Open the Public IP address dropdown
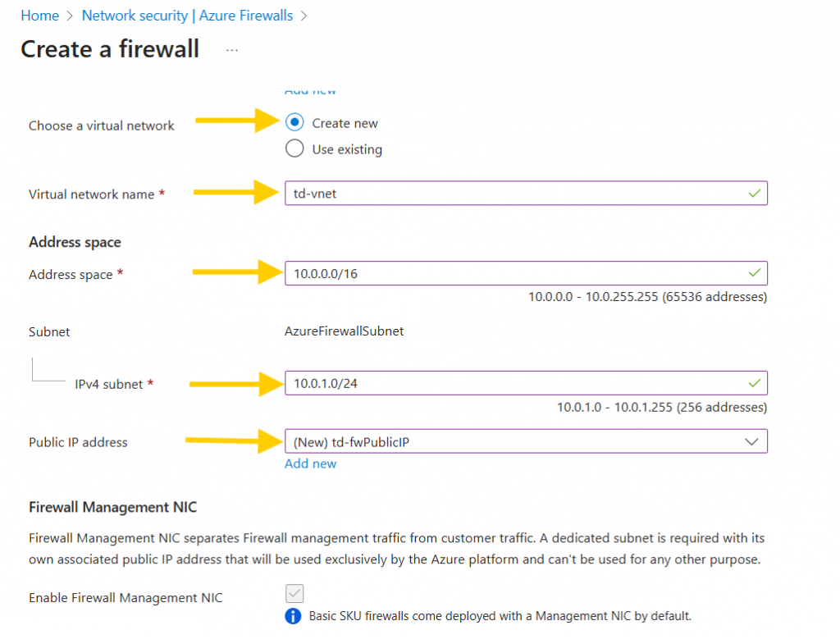The height and width of the screenshot is (639, 840). (525, 441)
